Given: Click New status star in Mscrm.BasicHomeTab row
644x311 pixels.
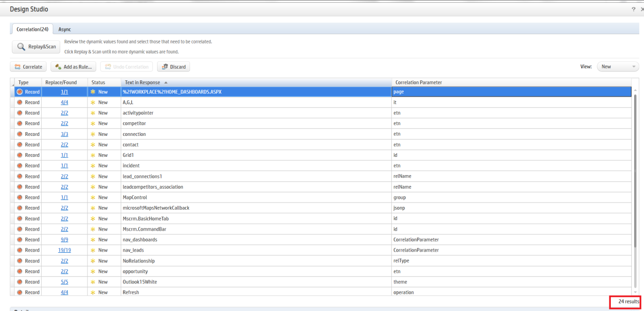Looking at the screenshot, I should pos(93,219).
